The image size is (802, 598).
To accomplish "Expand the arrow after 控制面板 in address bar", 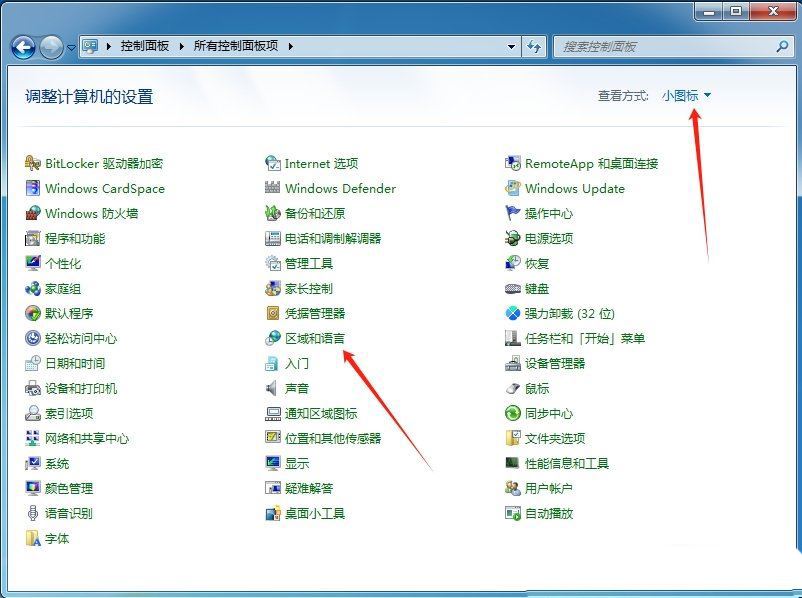I will tap(182, 47).
